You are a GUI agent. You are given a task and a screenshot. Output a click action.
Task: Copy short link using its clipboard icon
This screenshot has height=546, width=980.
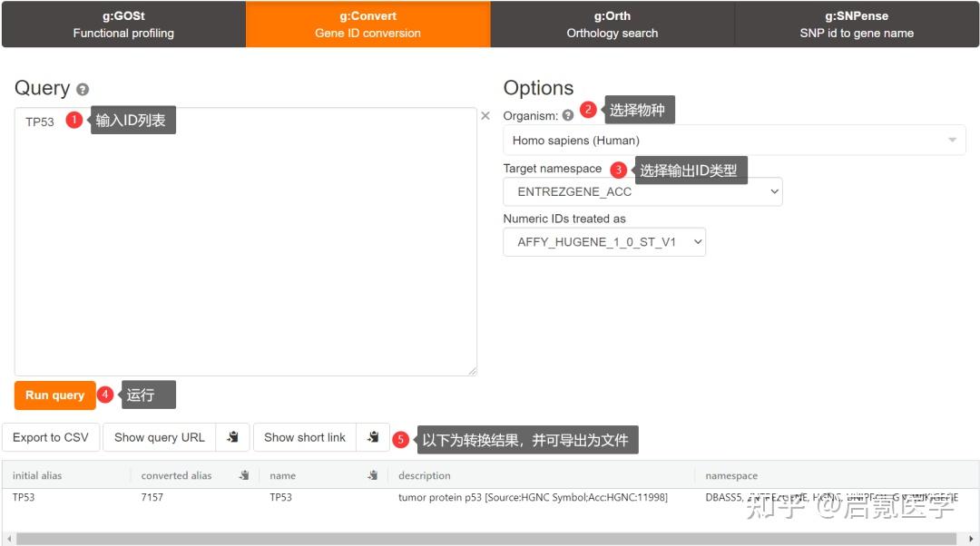(x=373, y=437)
